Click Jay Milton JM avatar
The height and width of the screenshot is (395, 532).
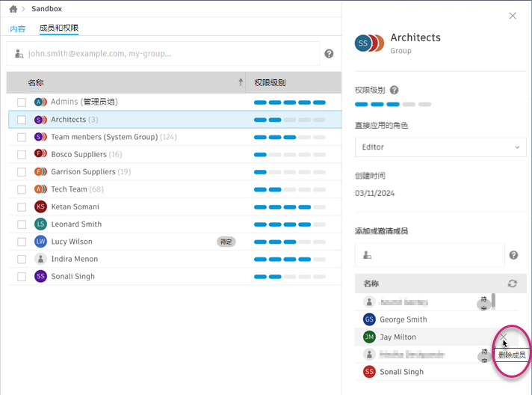(369, 337)
